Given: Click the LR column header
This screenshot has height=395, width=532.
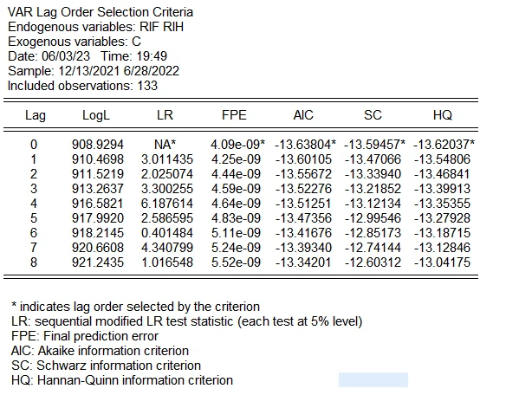Looking at the screenshot, I should pyautogui.click(x=165, y=115).
